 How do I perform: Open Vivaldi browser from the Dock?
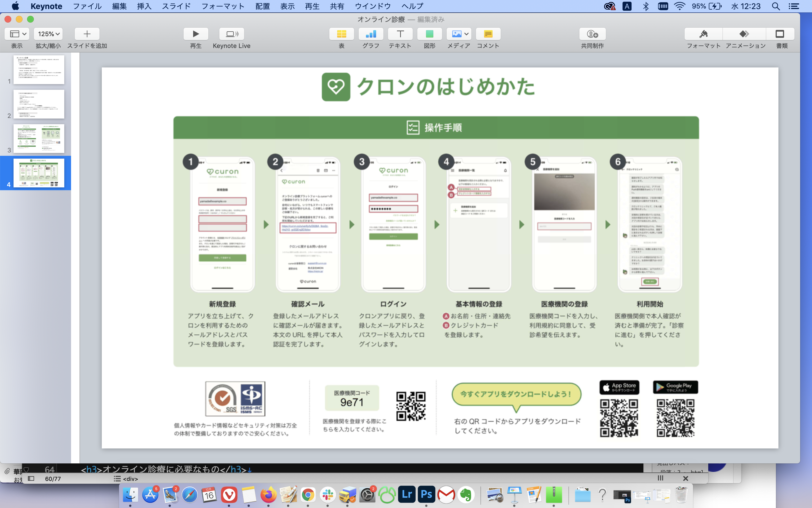click(x=229, y=494)
